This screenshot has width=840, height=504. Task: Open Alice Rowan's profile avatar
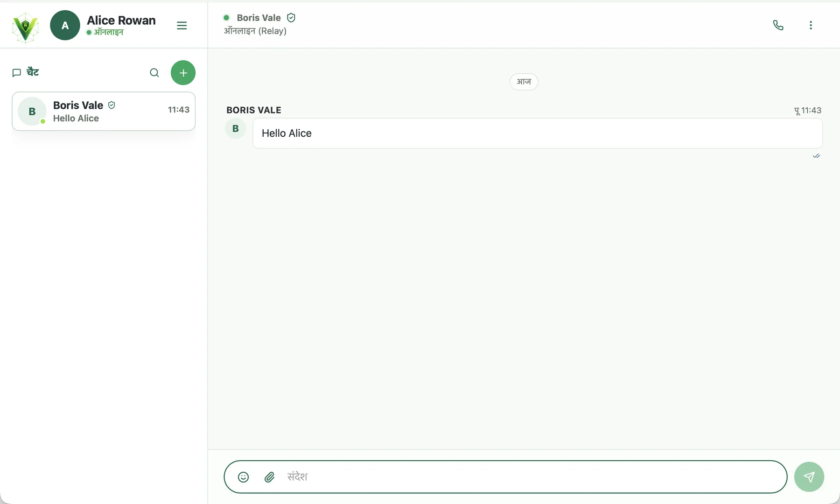[x=65, y=25]
